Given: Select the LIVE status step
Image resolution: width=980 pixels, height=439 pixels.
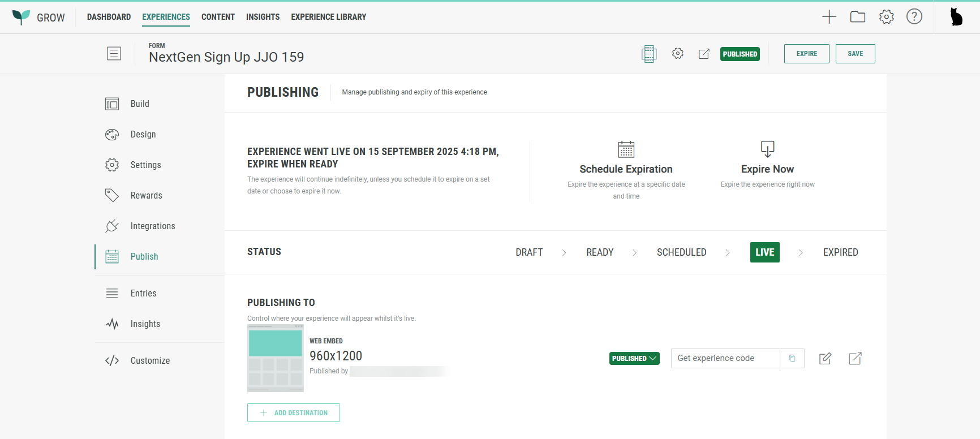Looking at the screenshot, I should pyautogui.click(x=764, y=252).
